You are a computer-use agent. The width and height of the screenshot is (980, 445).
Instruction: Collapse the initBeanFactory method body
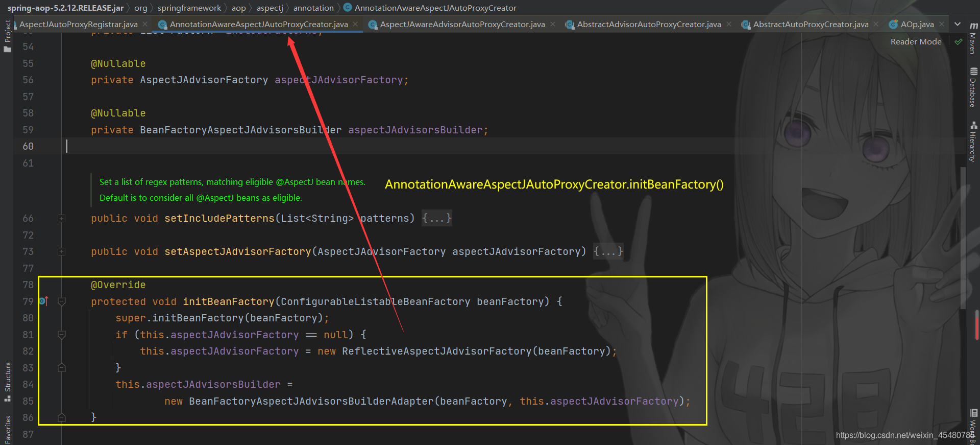[x=61, y=302]
